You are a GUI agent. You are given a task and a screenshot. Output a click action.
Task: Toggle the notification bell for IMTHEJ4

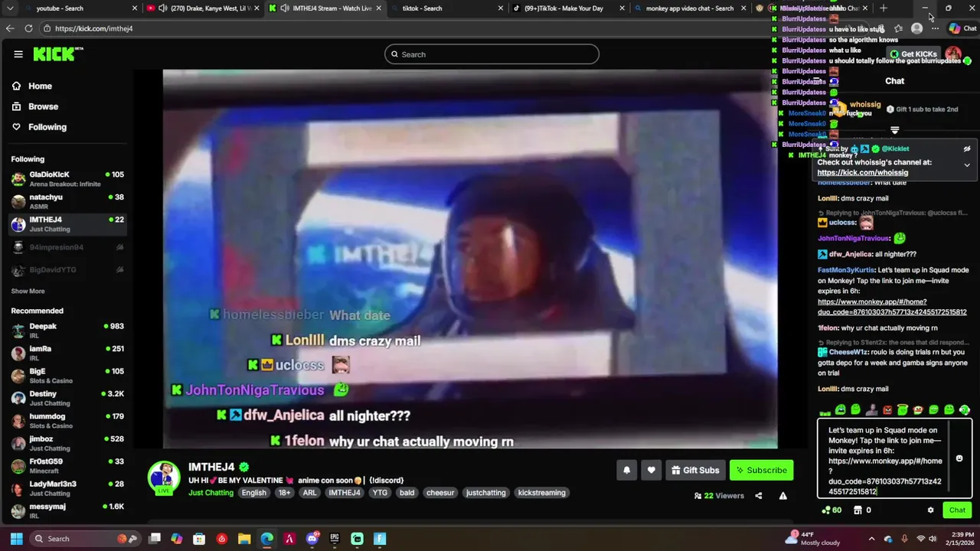click(626, 470)
